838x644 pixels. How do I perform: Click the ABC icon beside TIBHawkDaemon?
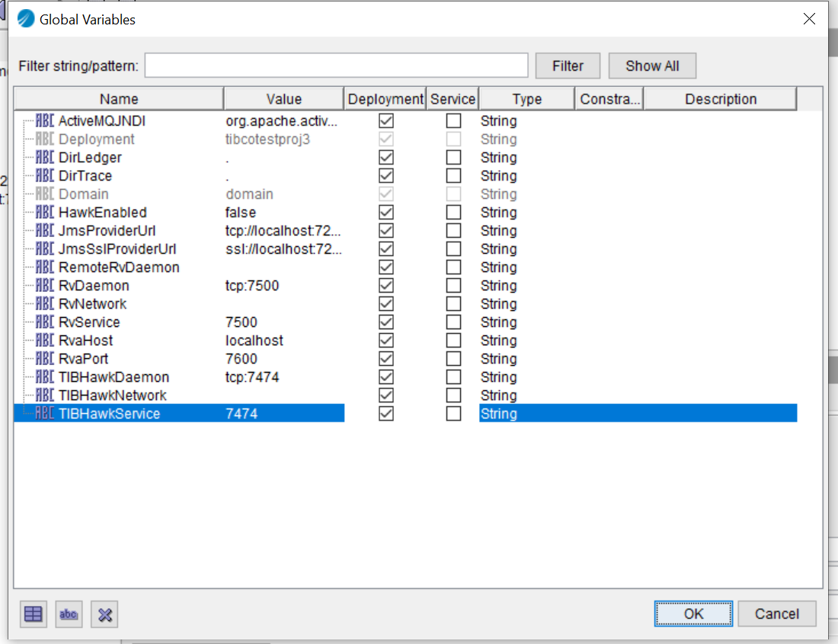[x=45, y=376]
